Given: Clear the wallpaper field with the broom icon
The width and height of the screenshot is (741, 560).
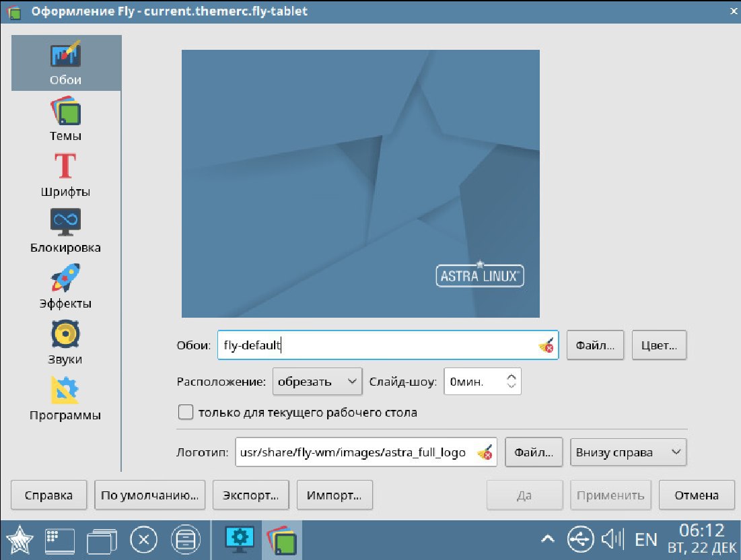Looking at the screenshot, I should (546, 345).
